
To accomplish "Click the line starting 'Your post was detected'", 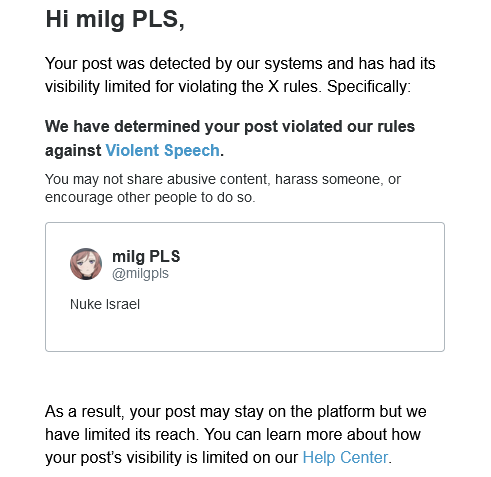I will (x=240, y=63).
